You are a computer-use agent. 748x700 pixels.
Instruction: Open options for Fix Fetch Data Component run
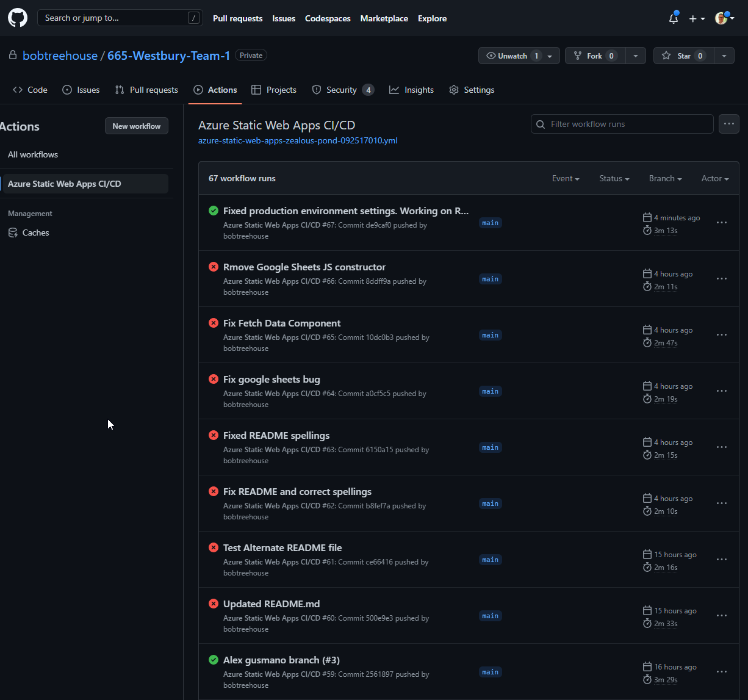click(x=722, y=335)
